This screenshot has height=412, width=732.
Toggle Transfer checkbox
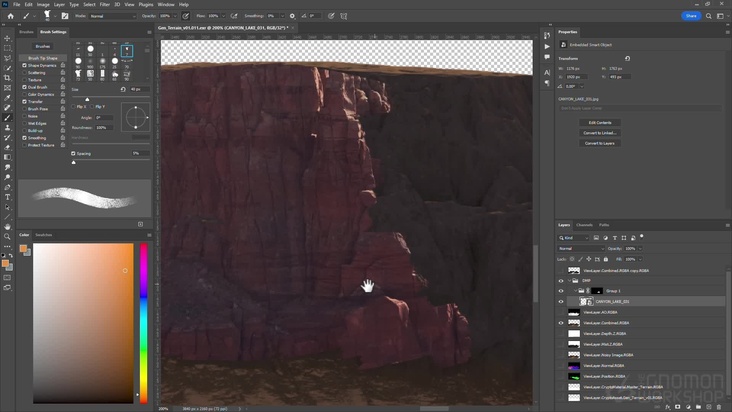(24, 101)
